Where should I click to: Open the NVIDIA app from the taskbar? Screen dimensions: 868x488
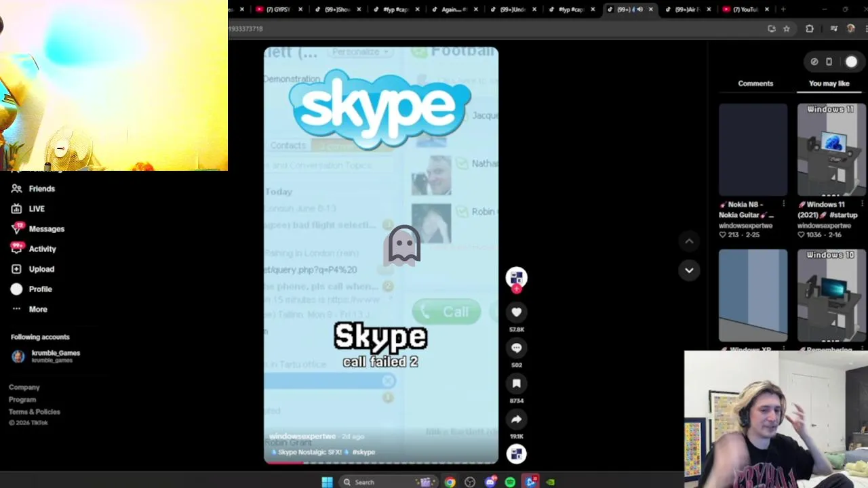click(551, 482)
